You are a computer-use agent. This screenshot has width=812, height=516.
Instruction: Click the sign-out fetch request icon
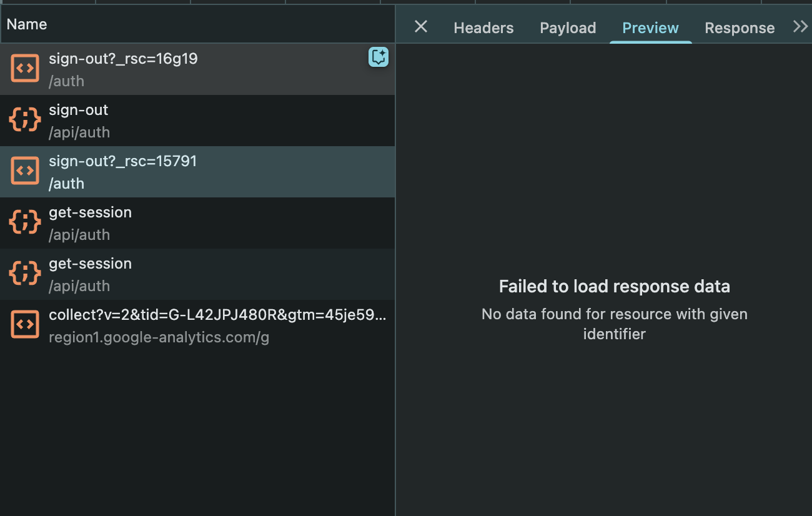point(25,120)
